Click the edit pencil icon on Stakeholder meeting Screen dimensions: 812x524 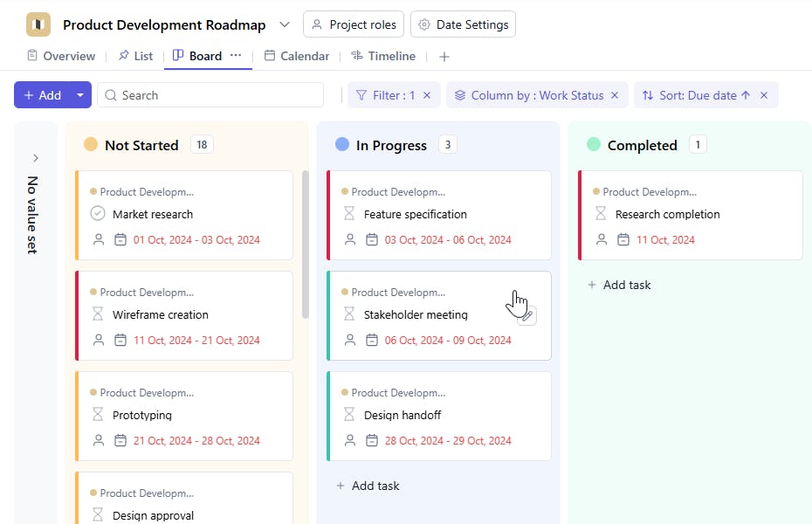tap(526, 317)
